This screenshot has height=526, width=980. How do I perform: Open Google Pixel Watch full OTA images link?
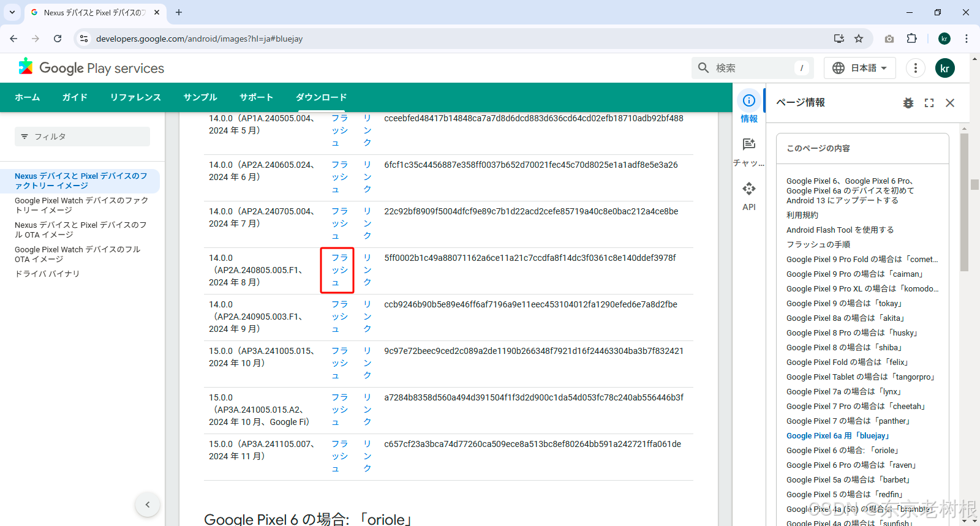78,254
